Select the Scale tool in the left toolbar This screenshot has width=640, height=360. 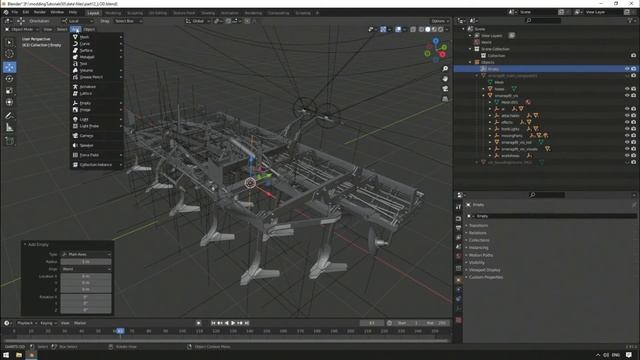click(9, 91)
